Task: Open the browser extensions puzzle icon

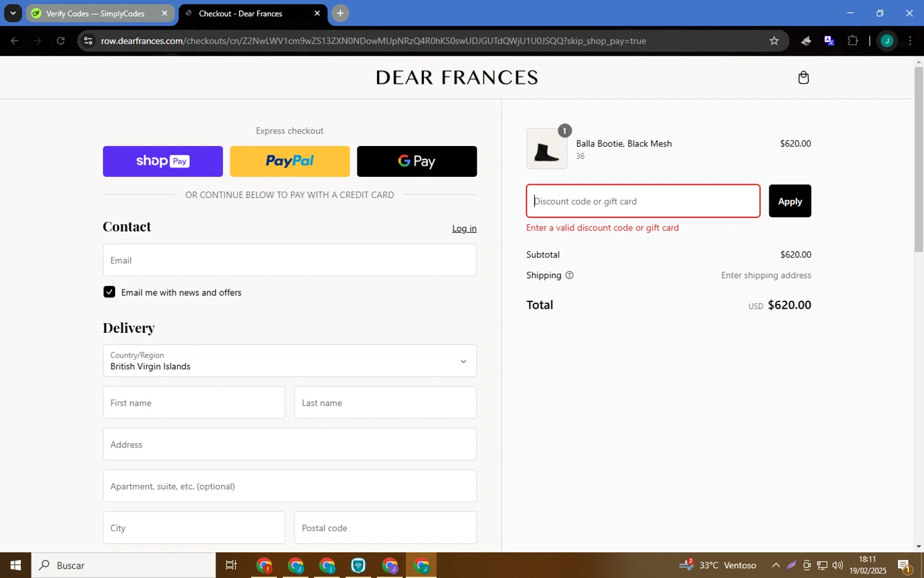Action: tap(853, 41)
